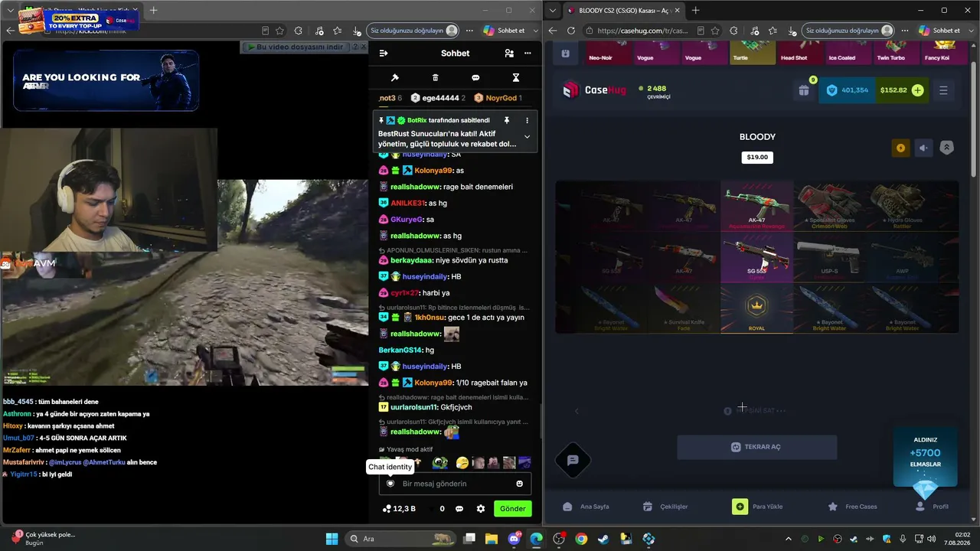Open the pinned message kebab menu
The width and height of the screenshot is (980, 551).
(527, 120)
